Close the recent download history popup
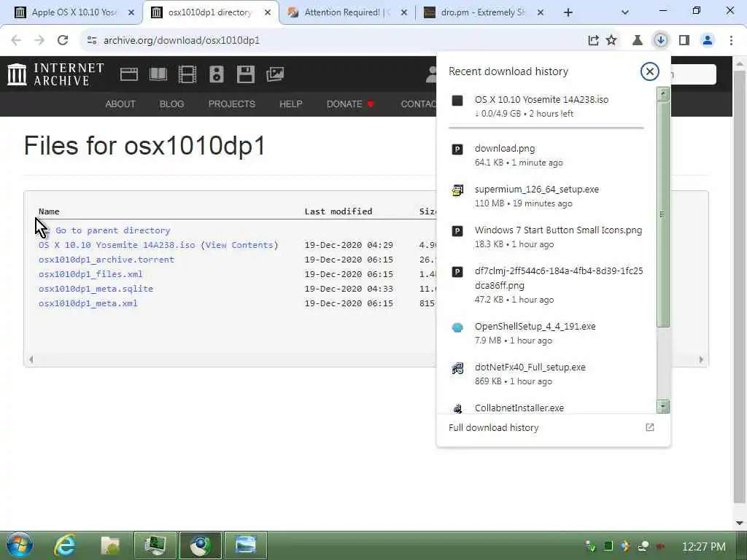 coord(649,71)
